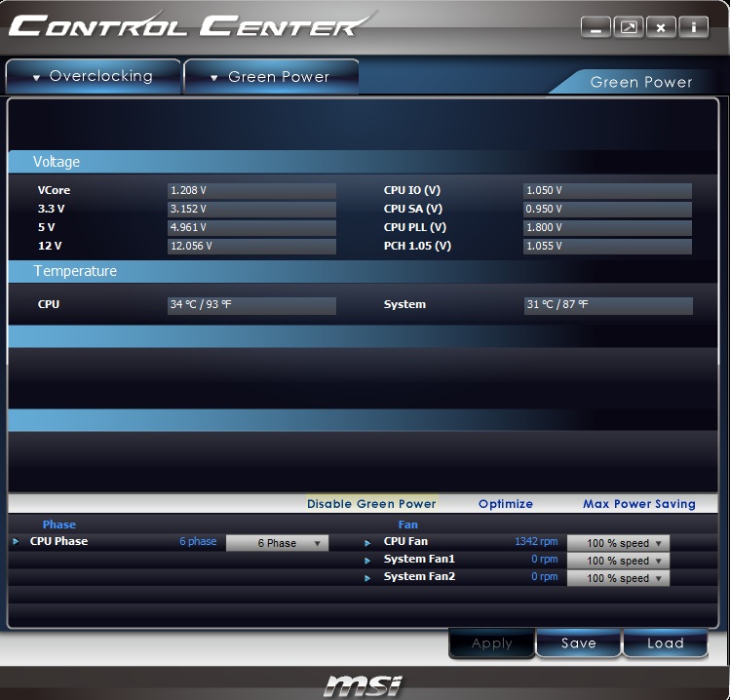Click the 'PCH 1.05 (V)' label

coord(417,246)
